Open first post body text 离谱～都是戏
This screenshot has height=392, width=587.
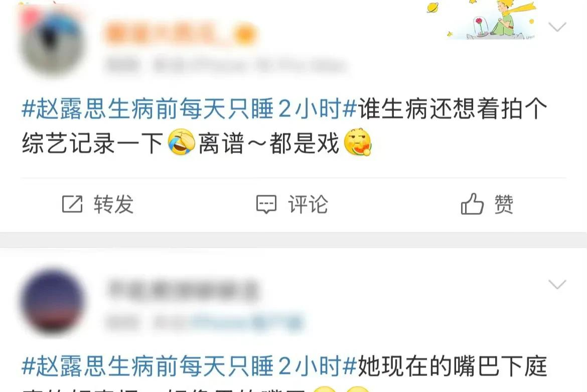click(269, 143)
